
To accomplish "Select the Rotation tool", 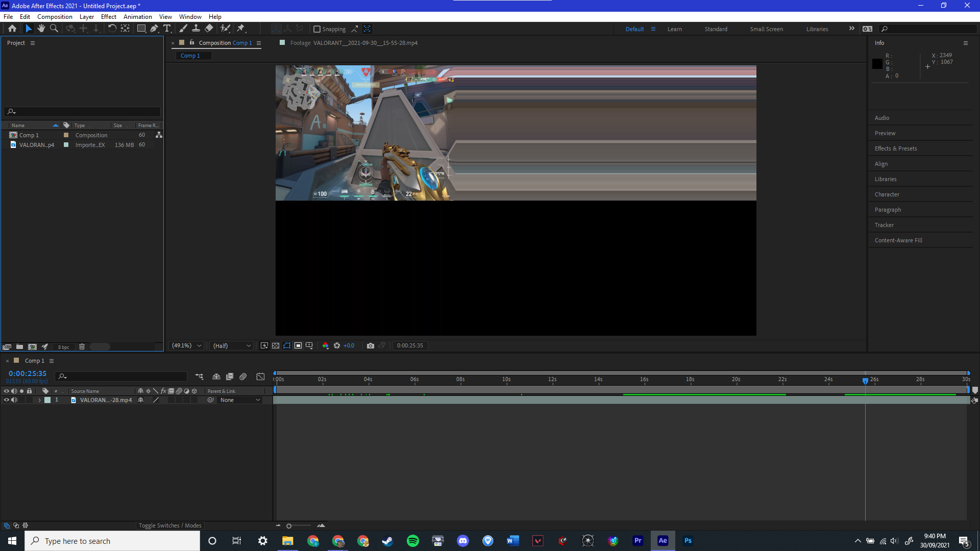I will (112, 29).
